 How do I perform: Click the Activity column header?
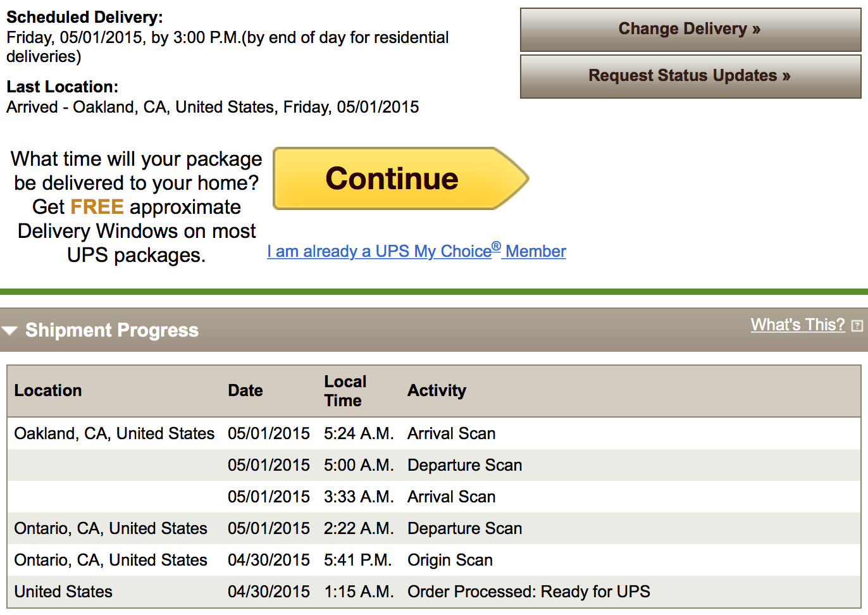coord(437,390)
